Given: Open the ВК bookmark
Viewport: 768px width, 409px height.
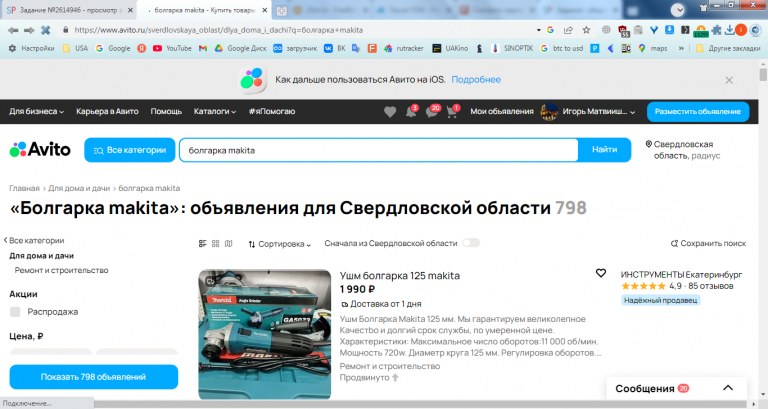Looking at the screenshot, I should [x=335, y=48].
